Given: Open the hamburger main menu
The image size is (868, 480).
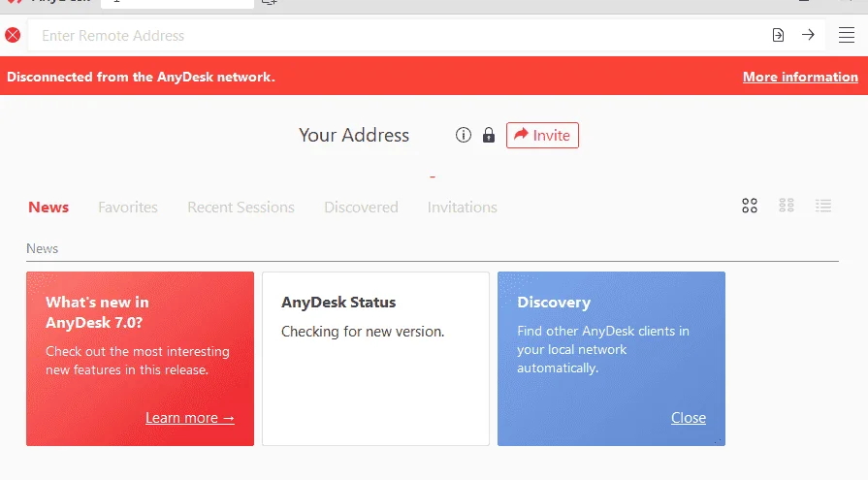Looking at the screenshot, I should pyautogui.click(x=847, y=35).
